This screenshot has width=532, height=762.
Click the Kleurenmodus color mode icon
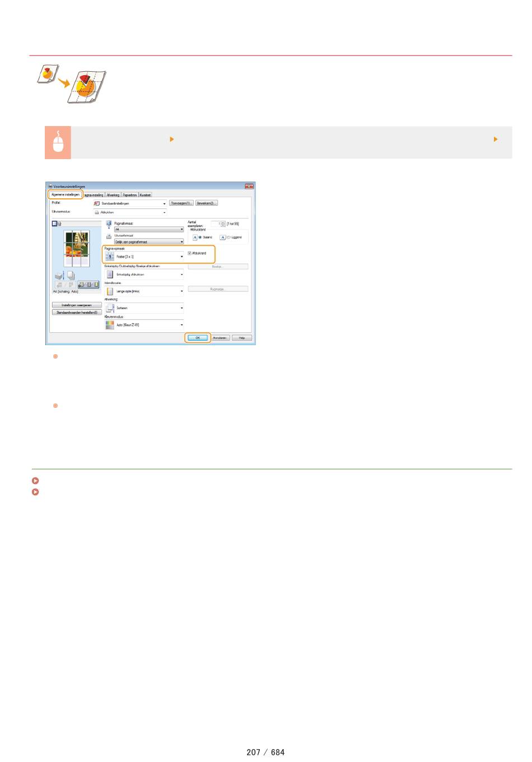[110, 325]
